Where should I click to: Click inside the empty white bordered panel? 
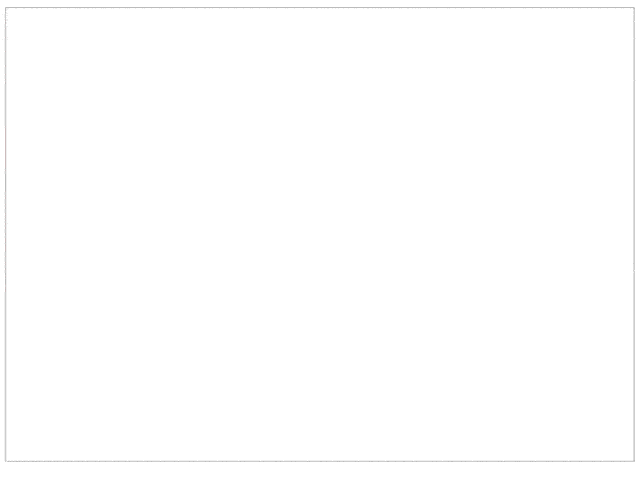click(320, 234)
